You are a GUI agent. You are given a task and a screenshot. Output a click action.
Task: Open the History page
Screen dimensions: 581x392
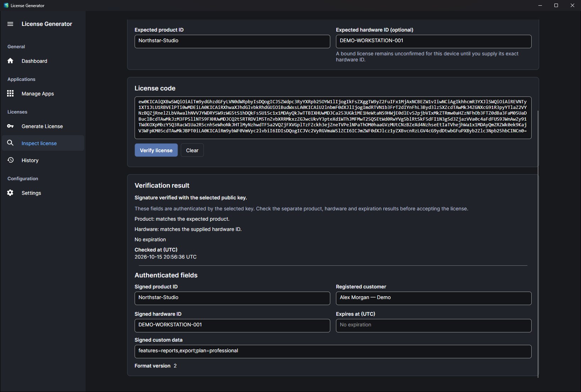coord(43,160)
